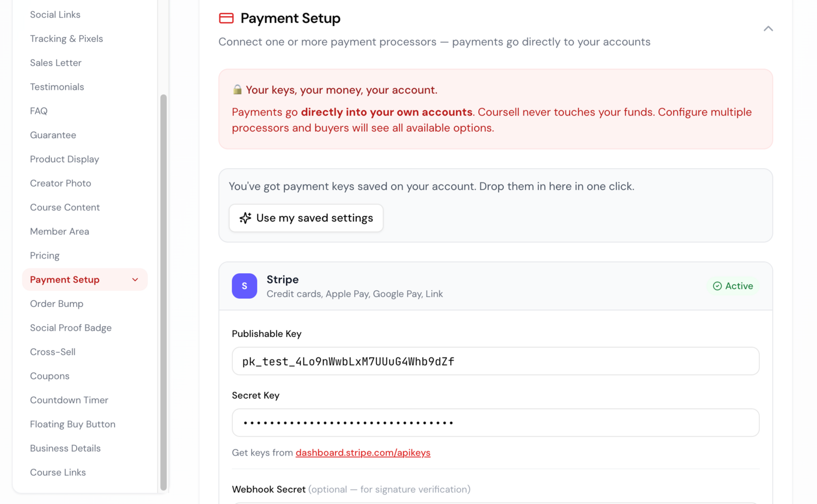Image resolution: width=817 pixels, height=504 pixels.
Task: Open Tracking & Pixels section
Action: coord(66,39)
